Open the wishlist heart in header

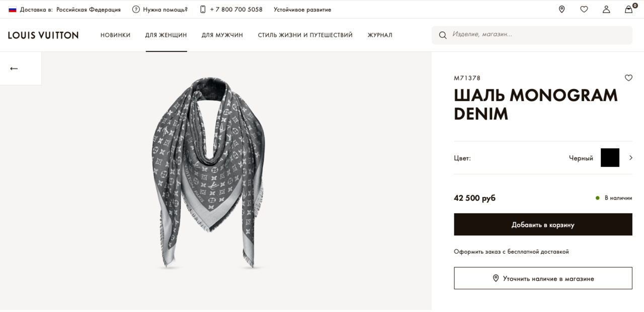(584, 9)
